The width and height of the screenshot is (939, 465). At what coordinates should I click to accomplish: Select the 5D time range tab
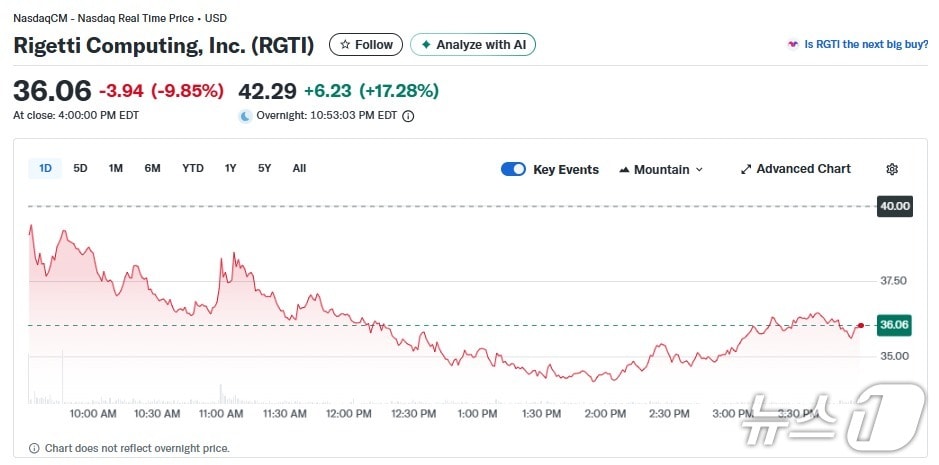[80, 168]
